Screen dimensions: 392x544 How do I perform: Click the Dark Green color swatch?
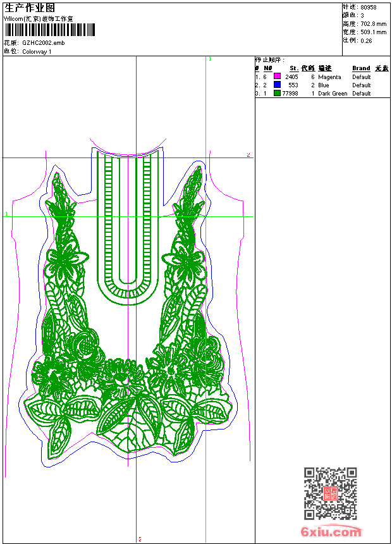point(277,93)
